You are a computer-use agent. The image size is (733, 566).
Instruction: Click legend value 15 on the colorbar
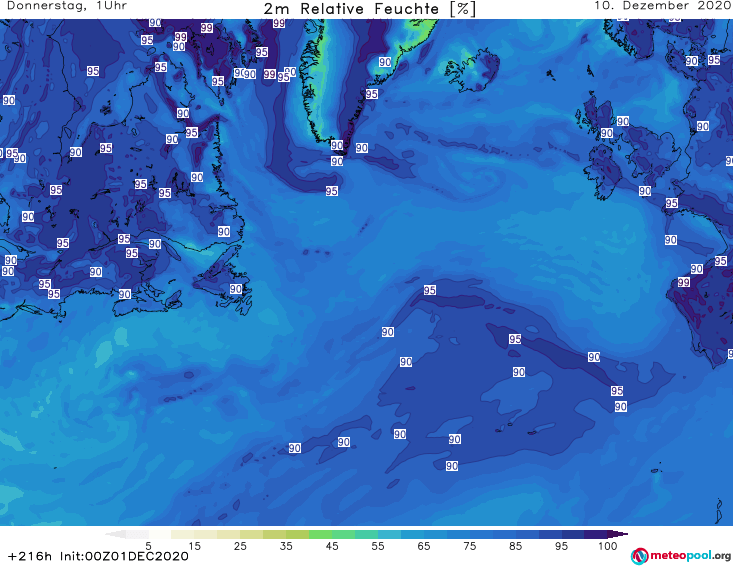click(x=194, y=546)
